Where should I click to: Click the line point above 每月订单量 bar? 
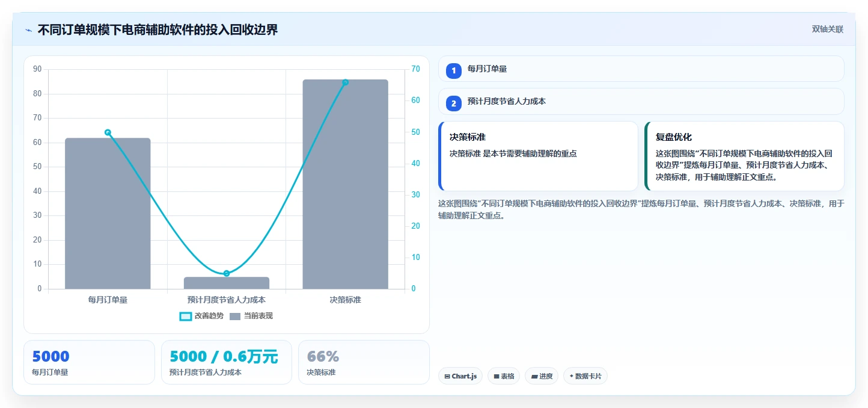(108, 132)
